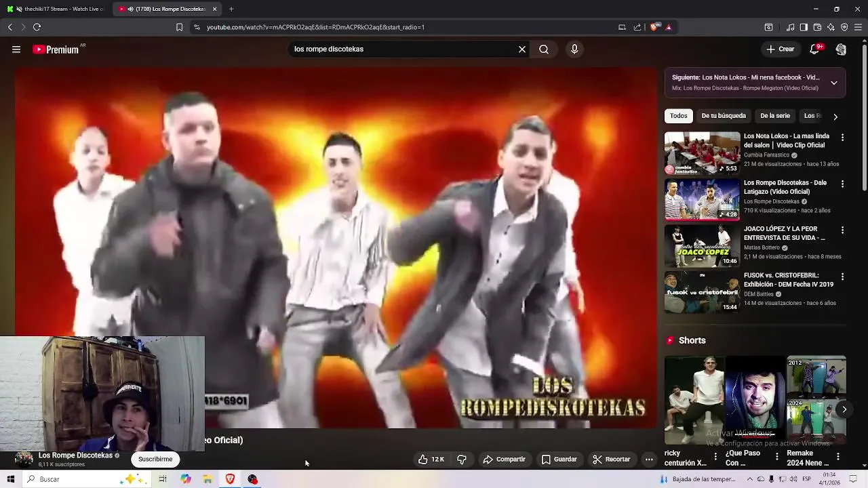The height and width of the screenshot is (488, 868).
Task: Switch to thechiki17 Stream tab
Action: click(56, 9)
